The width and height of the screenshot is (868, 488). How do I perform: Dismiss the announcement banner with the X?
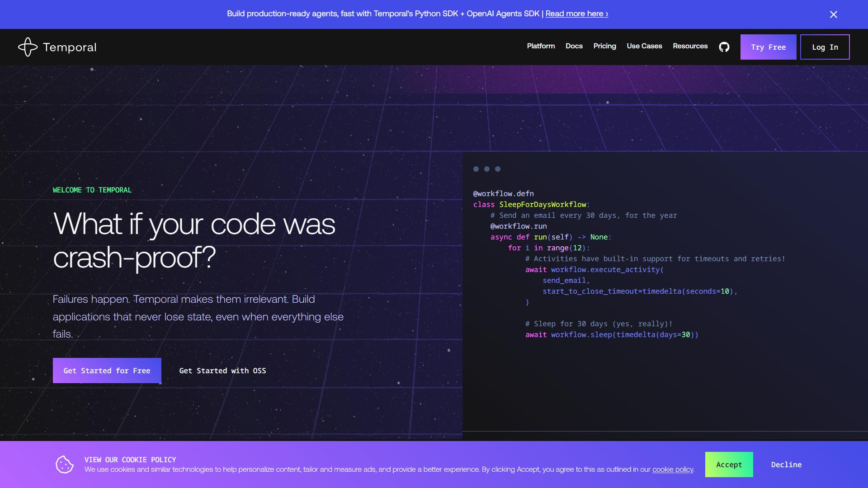(x=834, y=14)
